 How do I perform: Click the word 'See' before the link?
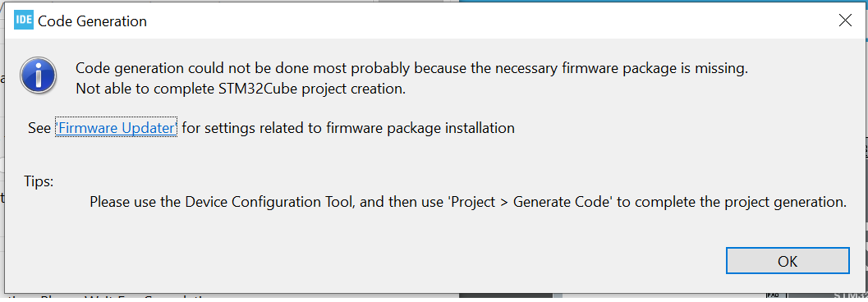(39, 128)
